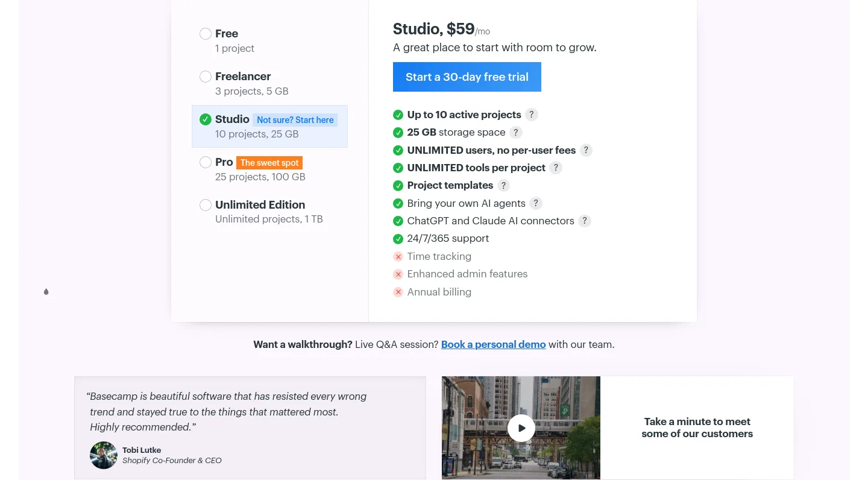
Task: Click The sweet spot orange badge
Action: 269,163
